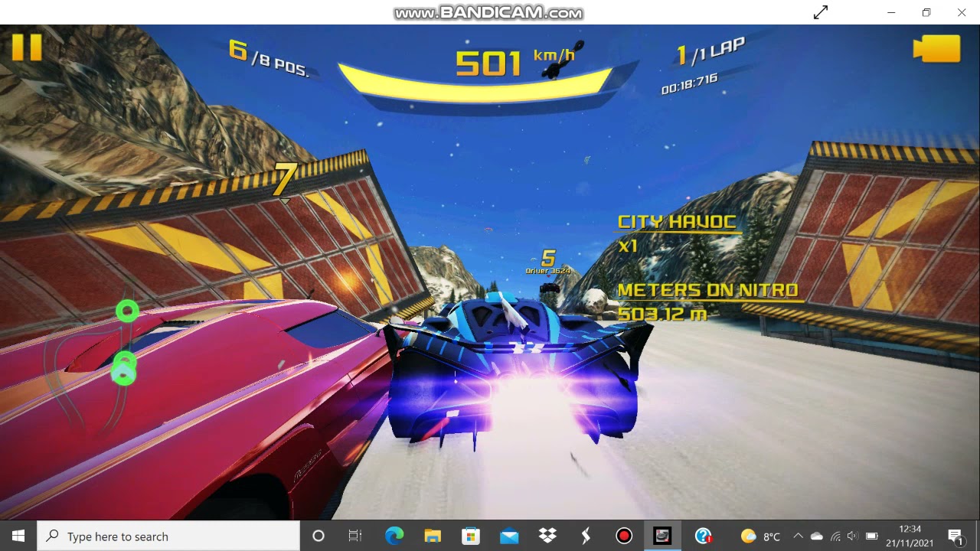Click the 503.12 m nitro distance value
The width and height of the screenshot is (980, 551).
coord(662,315)
